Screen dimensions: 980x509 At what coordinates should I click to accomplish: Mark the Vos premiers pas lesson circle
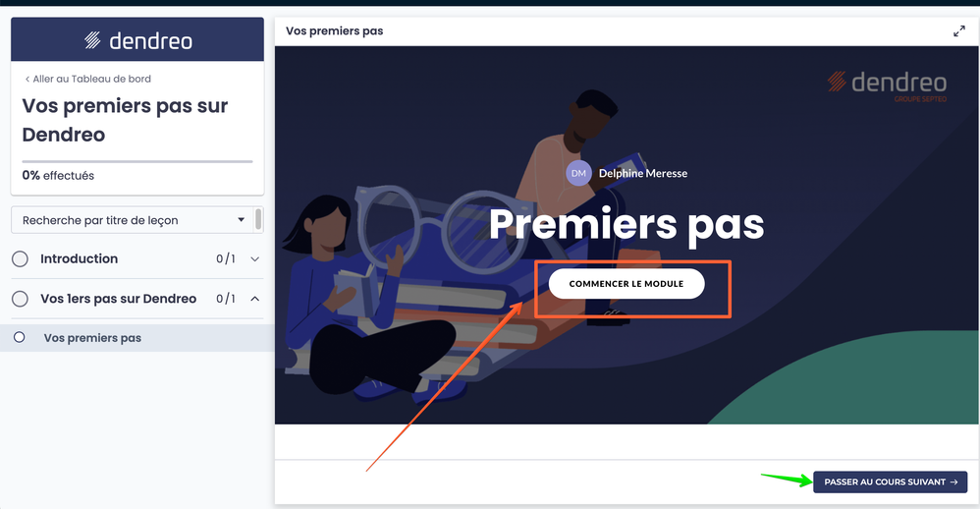20,338
